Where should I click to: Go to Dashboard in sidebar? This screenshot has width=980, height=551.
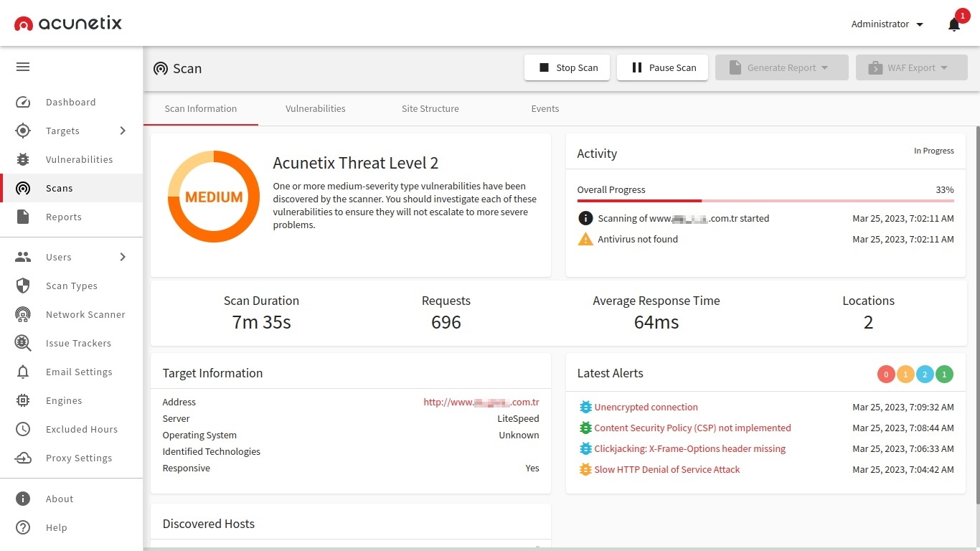point(71,102)
